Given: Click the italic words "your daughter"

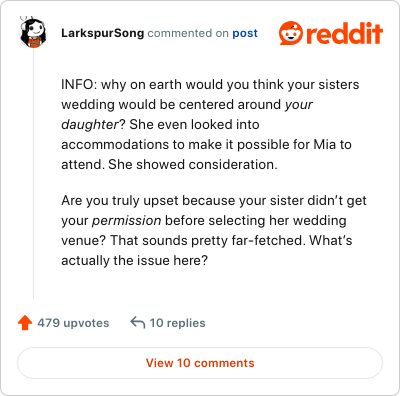Looking at the screenshot, I should click(187, 114).
